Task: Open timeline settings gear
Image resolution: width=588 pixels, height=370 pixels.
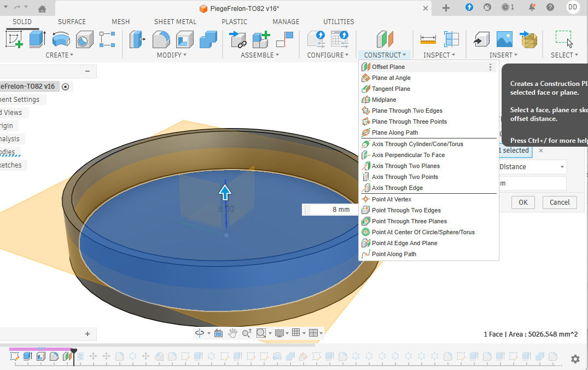Action: 575,359
